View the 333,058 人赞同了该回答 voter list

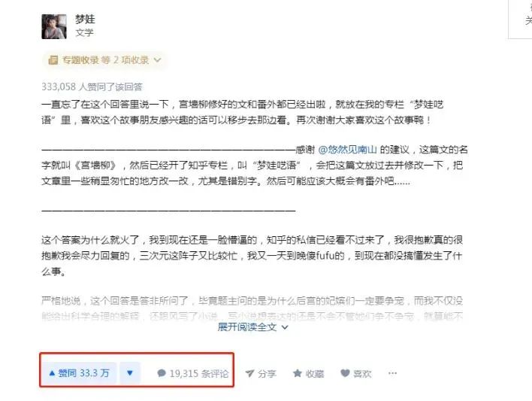click(92, 87)
